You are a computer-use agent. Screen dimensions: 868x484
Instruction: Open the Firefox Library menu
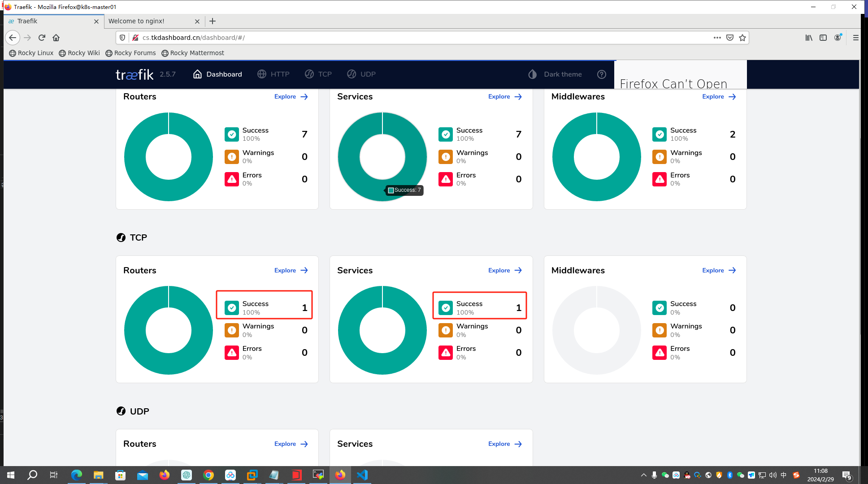(809, 38)
